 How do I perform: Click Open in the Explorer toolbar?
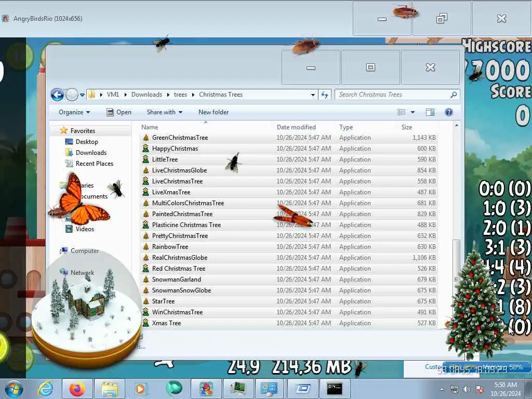[x=119, y=112]
